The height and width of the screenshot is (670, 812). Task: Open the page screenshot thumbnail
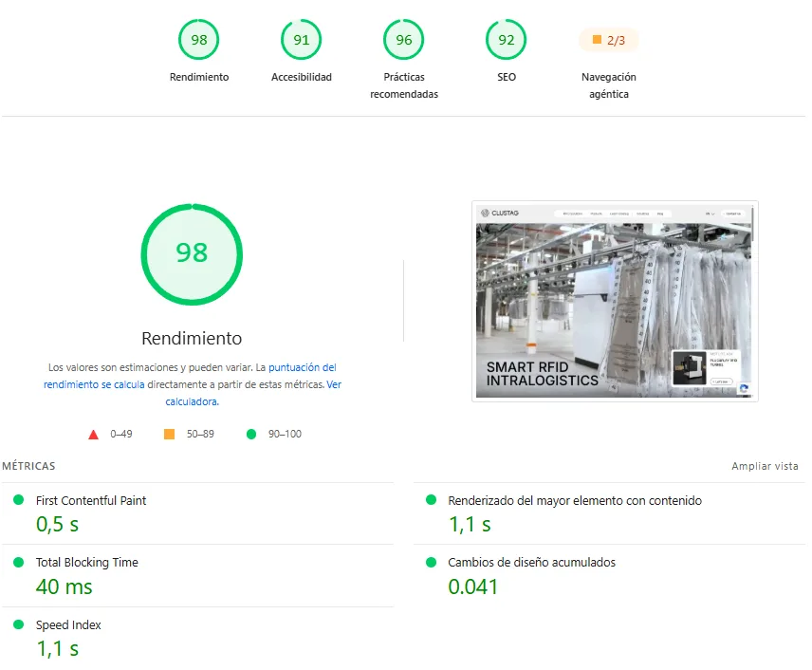click(615, 301)
